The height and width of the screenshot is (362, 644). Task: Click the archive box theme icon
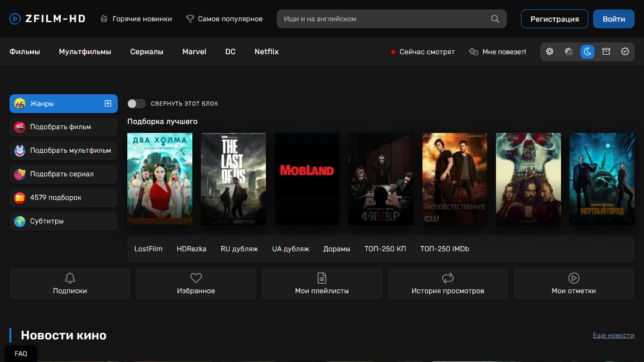(606, 52)
